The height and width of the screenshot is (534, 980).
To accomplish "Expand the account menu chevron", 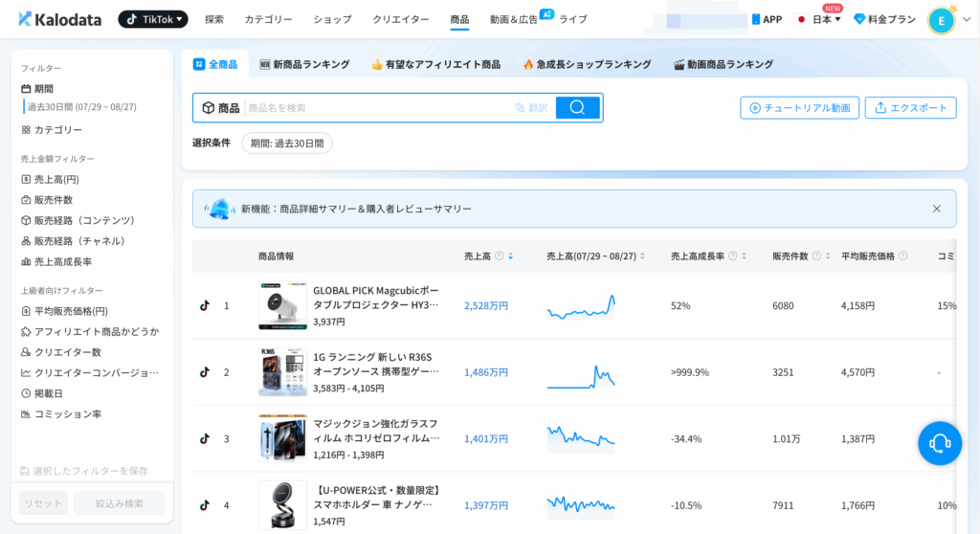I will pyautogui.click(x=967, y=19).
